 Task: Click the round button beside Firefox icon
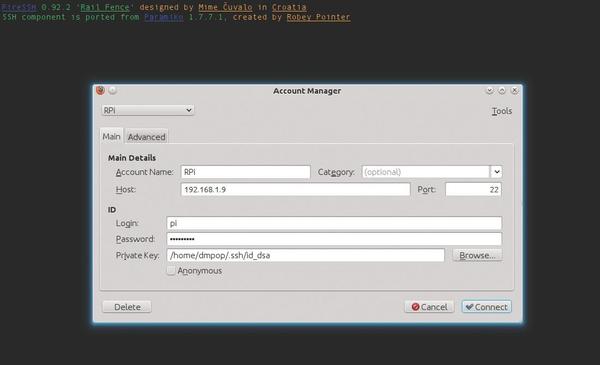coord(113,90)
